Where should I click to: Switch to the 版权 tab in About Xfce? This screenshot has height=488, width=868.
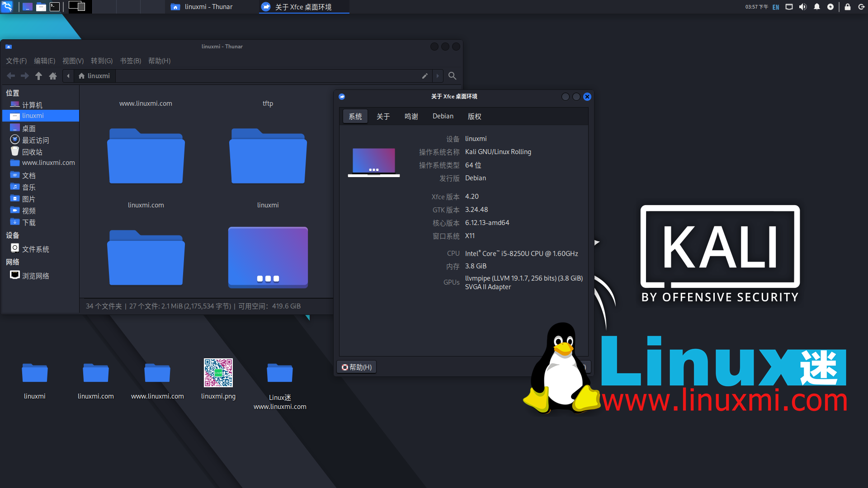(x=474, y=117)
